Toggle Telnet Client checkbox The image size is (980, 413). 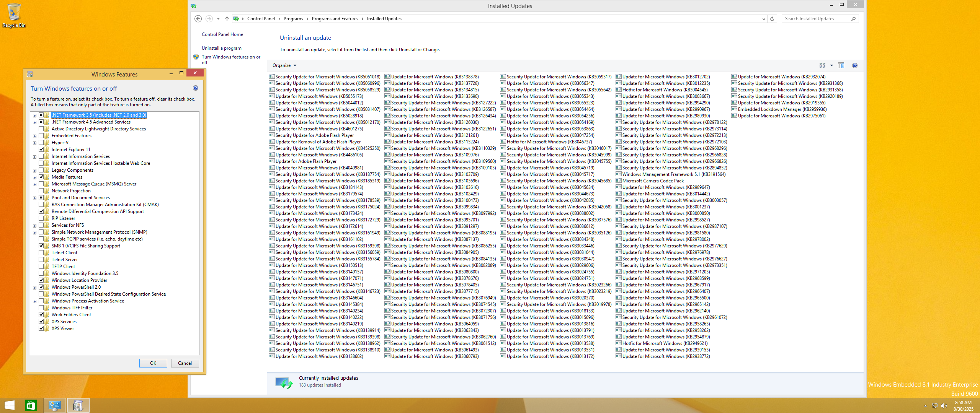click(41, 253)
